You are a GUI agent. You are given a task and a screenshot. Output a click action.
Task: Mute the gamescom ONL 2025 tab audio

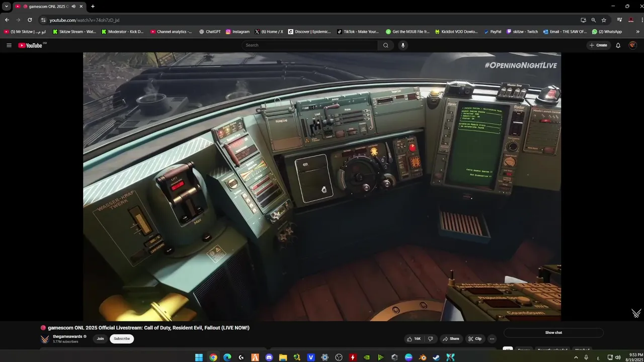73,7
